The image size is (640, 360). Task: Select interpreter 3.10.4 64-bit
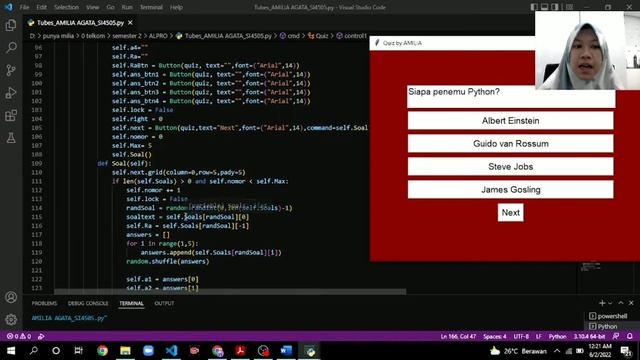(589, 337)
